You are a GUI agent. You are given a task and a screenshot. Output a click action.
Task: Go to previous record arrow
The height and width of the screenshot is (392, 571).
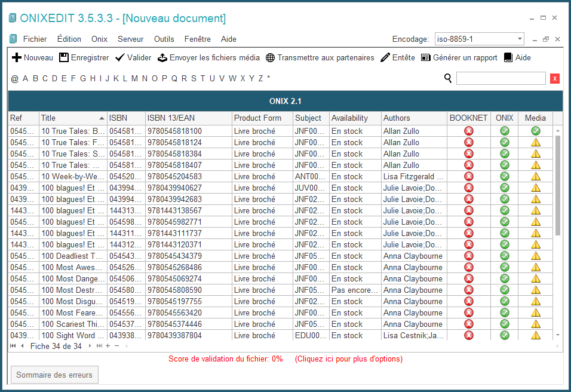(x=23, y=346)
